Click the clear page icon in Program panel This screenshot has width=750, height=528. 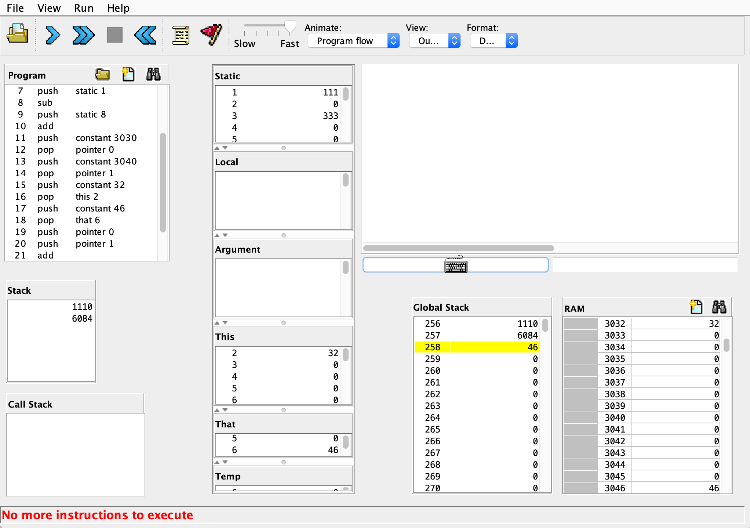(128, 74)
